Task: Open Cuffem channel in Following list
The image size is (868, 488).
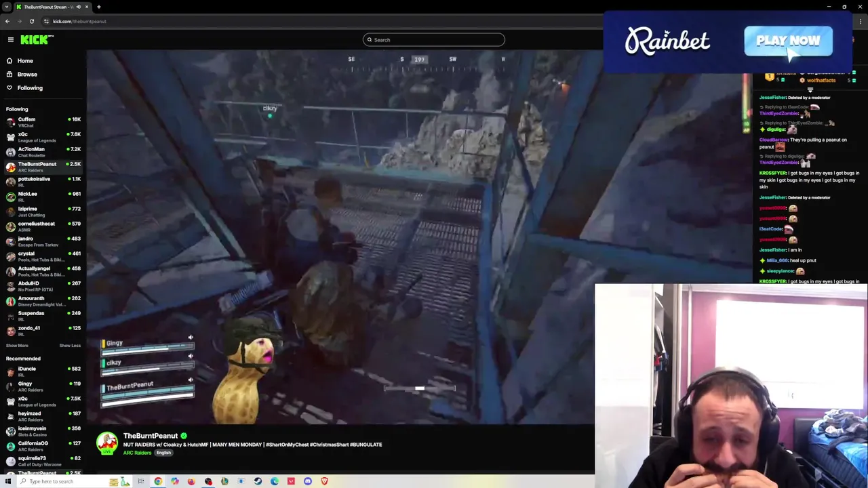Action: coord(43,123)
